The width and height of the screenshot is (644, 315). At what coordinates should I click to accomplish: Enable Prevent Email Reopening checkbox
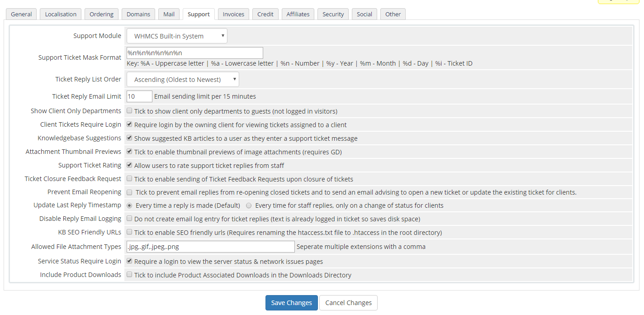tap(130, 192)
